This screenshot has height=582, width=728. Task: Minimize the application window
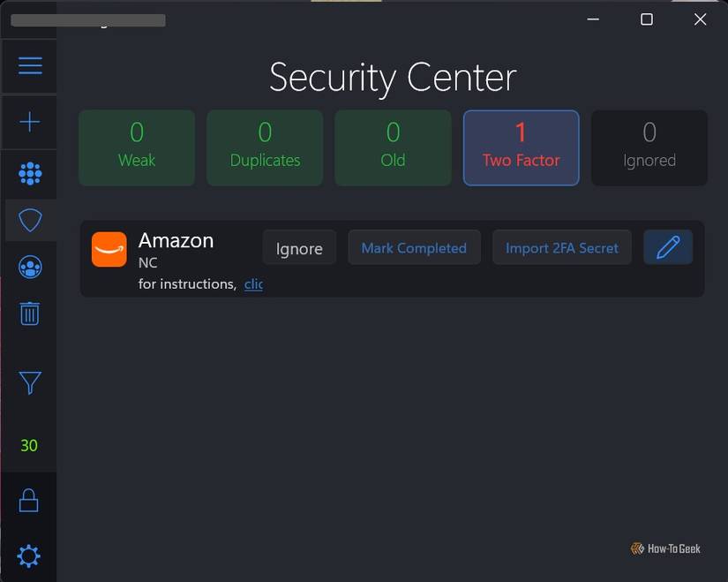pos(593,19)
